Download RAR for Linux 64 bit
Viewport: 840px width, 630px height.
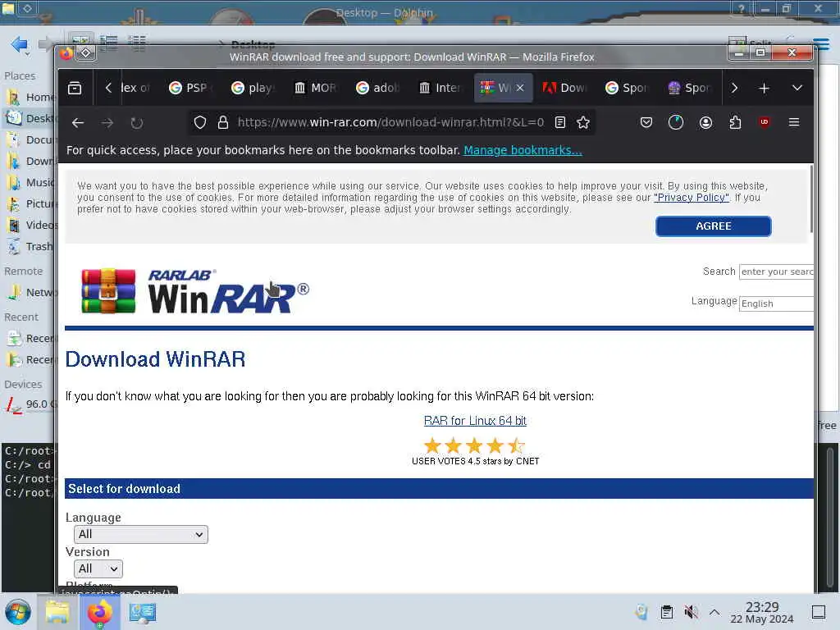(x=475, y=421)
